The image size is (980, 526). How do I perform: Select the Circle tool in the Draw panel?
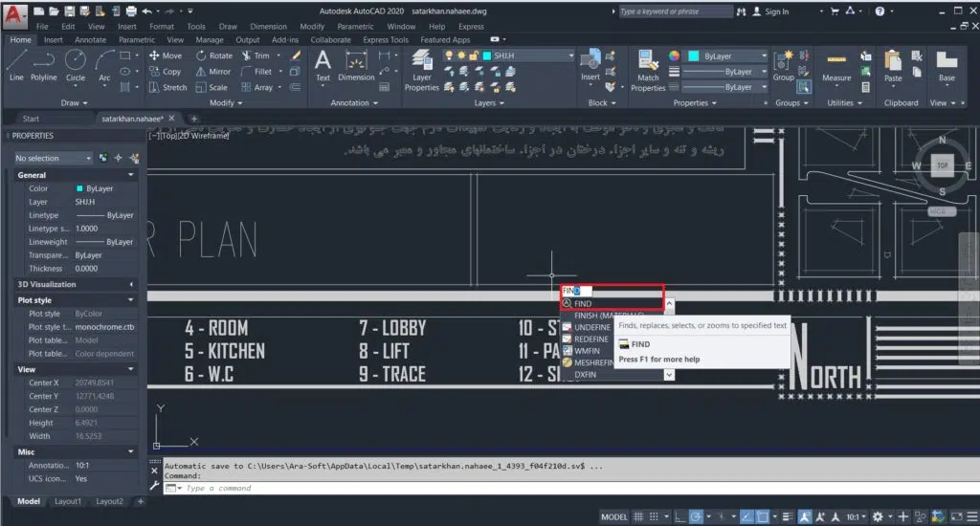click(x=75, y=64)
